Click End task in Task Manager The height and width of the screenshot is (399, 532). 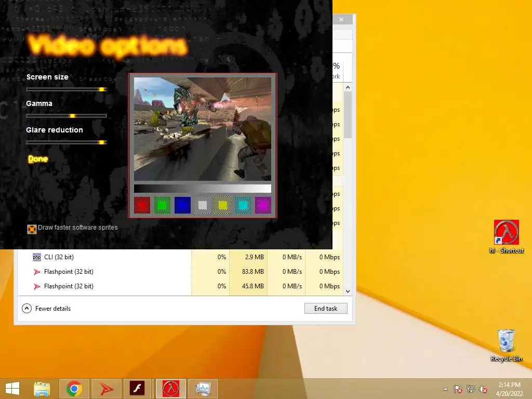coord(326,309)
